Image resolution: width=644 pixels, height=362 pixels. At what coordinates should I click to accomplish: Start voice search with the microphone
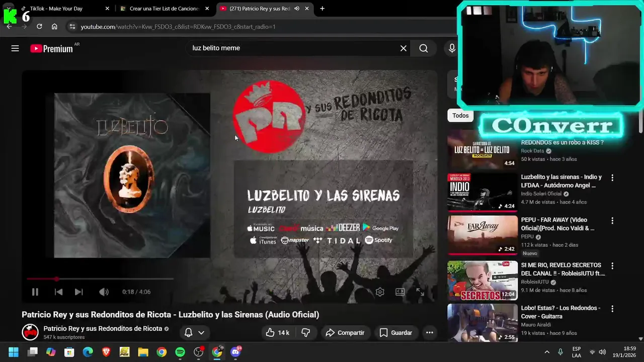(x=452, y=48)
